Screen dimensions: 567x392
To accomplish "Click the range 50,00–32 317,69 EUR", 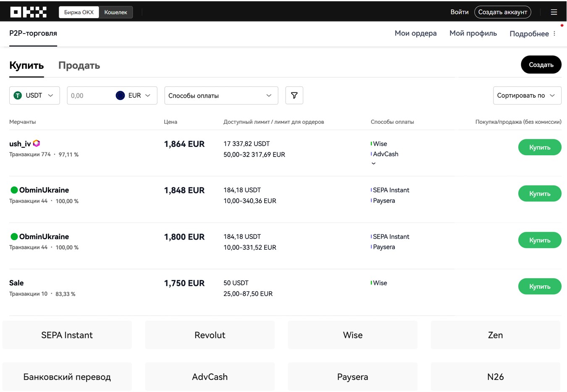I will [x=254, y=154].
